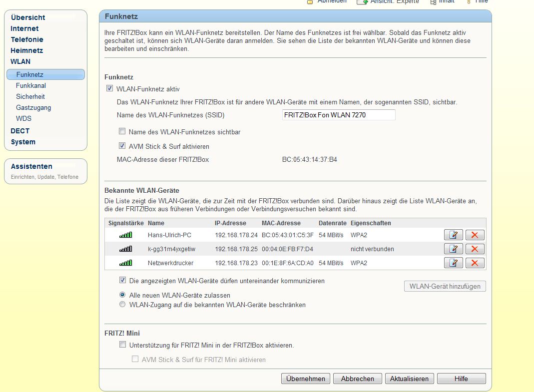This screenshot has height=392, width=534.
Task: Open Funkkanal submenu item
Action: click(x=31, y=85)
